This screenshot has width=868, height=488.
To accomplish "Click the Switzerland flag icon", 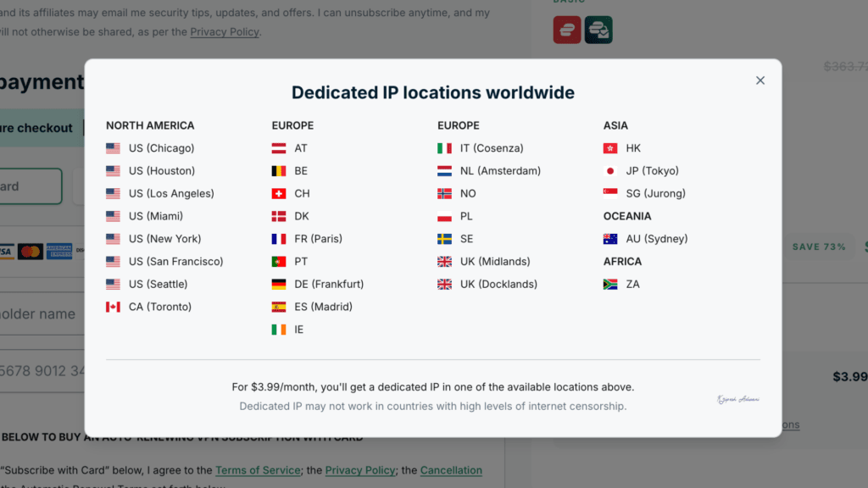I will [278, 194].
